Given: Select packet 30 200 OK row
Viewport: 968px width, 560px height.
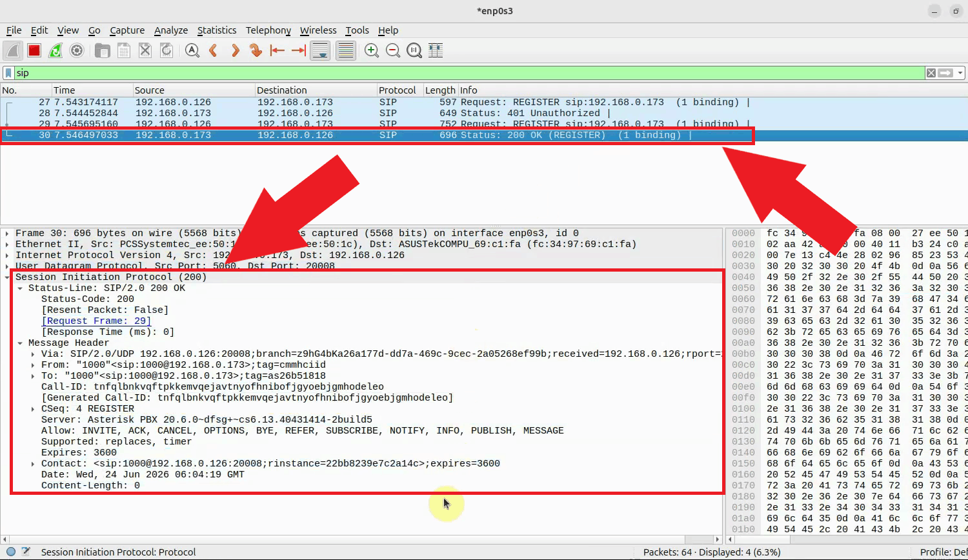Looking at the screenshot, I should (484, 135).
